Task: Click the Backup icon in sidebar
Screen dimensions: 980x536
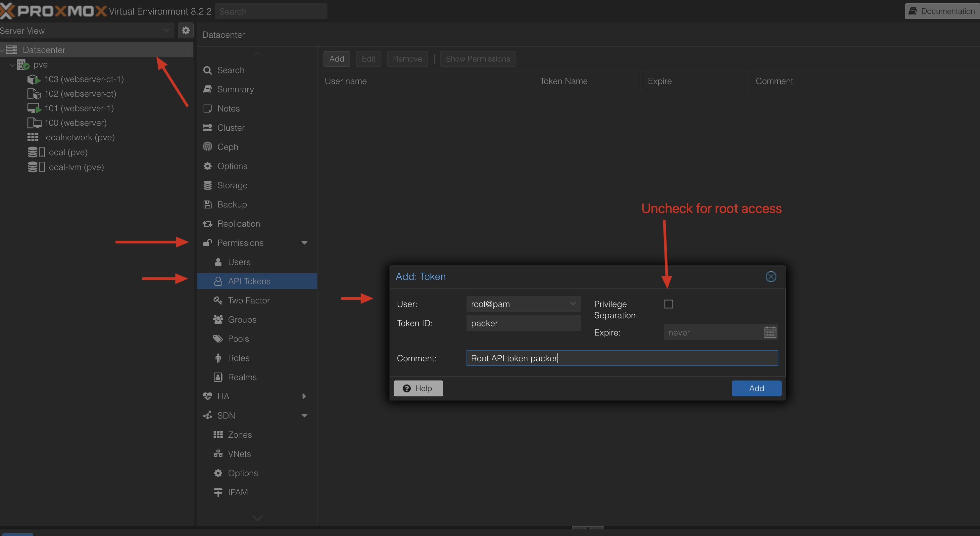Action: (x=209, y=204)
